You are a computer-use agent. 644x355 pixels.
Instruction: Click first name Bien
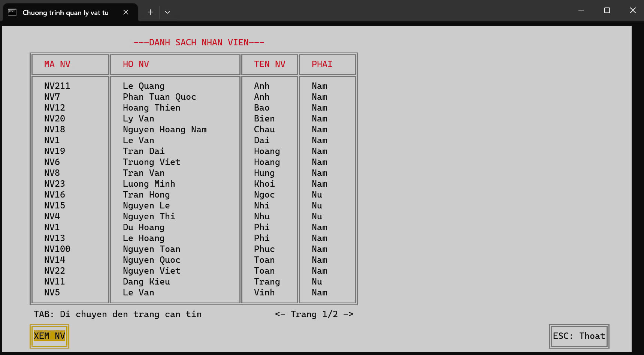coord(264,119)
